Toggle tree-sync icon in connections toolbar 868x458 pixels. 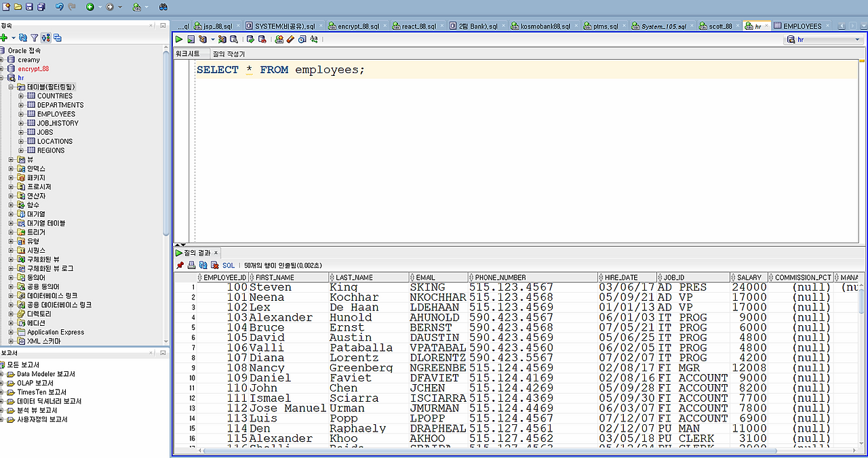46,38
